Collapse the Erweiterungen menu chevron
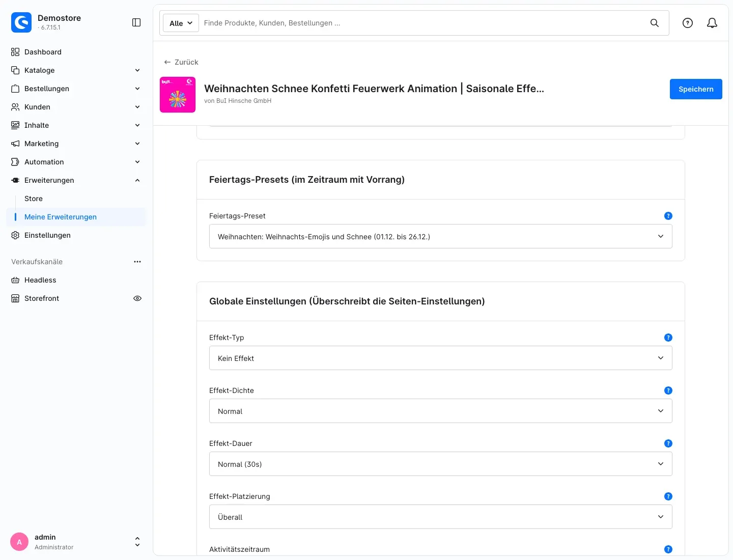Viewport: 733px width, 560px height. pos(137,180)
